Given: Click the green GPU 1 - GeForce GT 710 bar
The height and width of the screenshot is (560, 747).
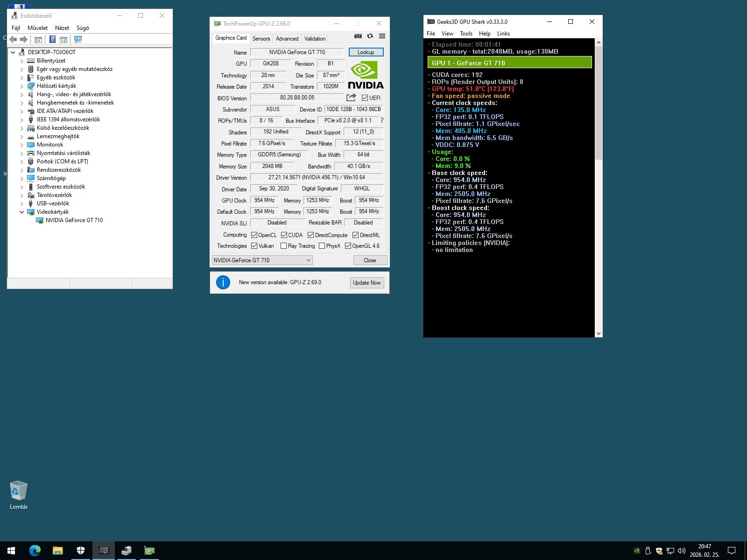Looking at the screenshot, I should click(509, 63).
